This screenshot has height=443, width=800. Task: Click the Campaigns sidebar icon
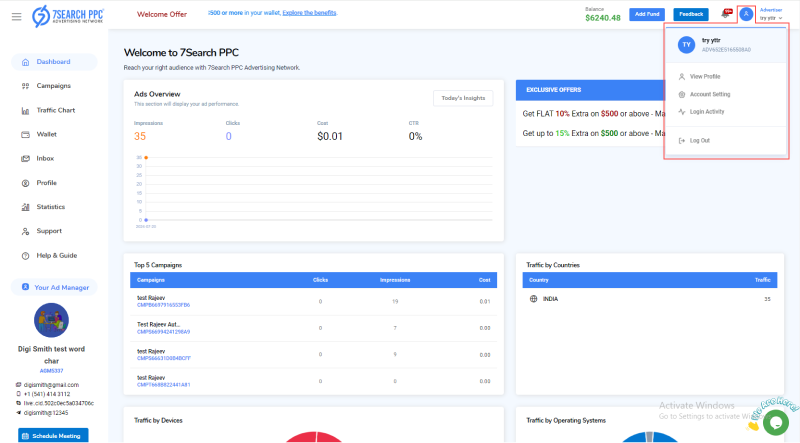(x=26, y=86)
